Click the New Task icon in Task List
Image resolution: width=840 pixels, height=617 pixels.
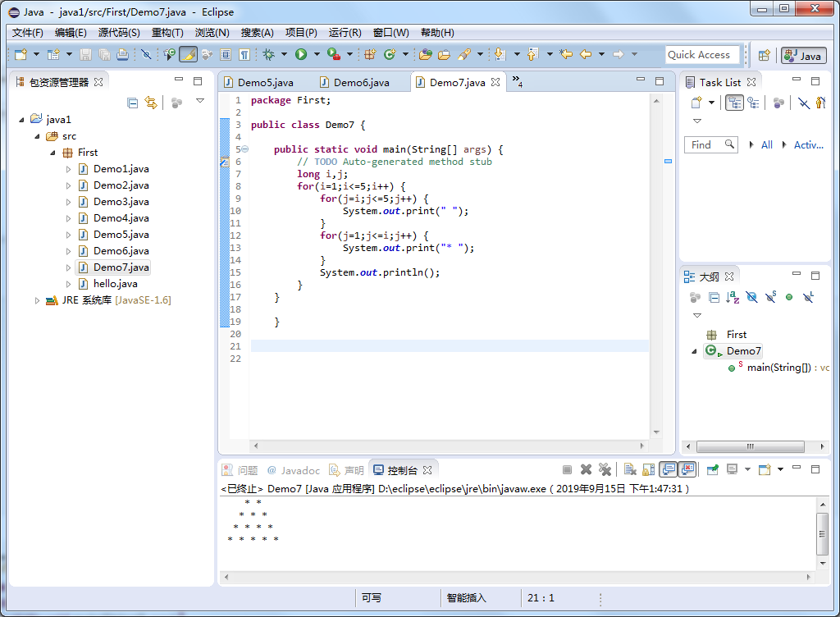tap(696, 103)
